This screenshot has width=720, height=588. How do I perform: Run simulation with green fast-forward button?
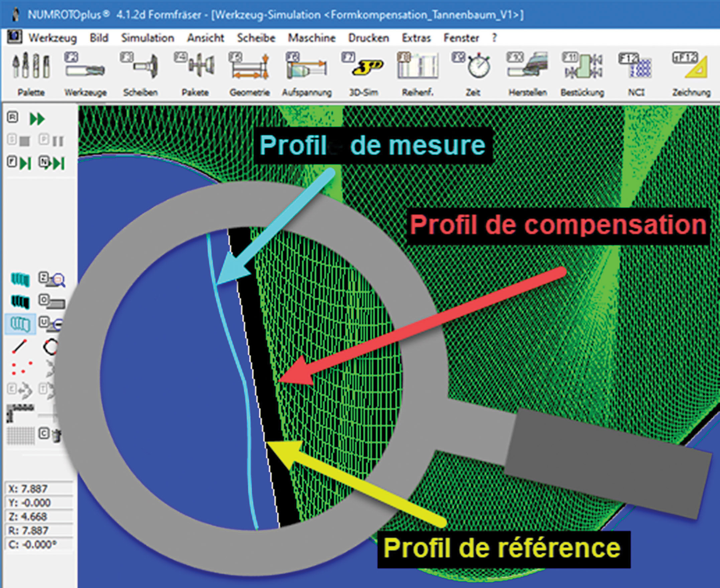click(x=36, y=119)
